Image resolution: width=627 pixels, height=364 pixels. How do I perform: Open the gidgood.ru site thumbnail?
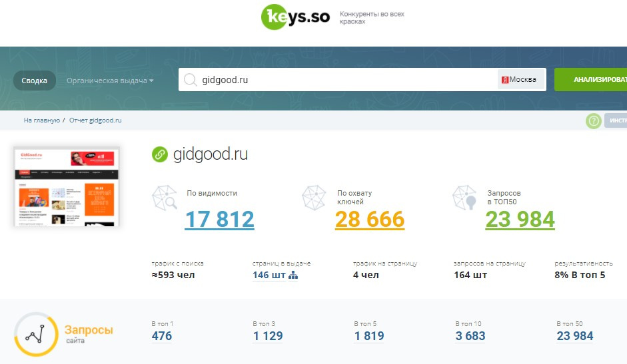point(67,186)
